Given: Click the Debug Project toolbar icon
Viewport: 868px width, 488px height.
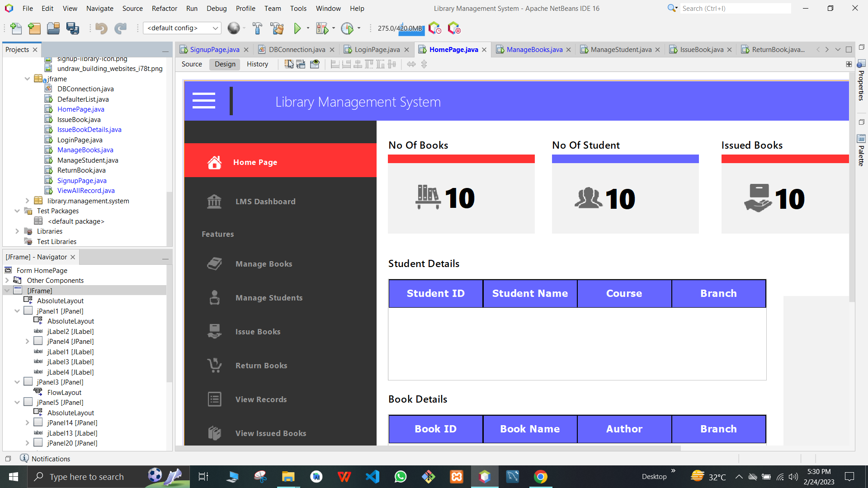Looking at the screenshot, I should click(x=322, y=28).
